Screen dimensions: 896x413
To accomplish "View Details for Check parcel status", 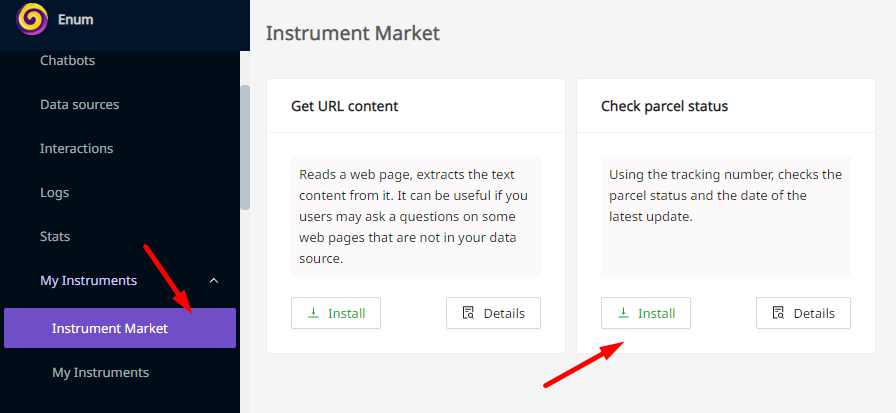I will pyautogui.click(x=803, y=313).
